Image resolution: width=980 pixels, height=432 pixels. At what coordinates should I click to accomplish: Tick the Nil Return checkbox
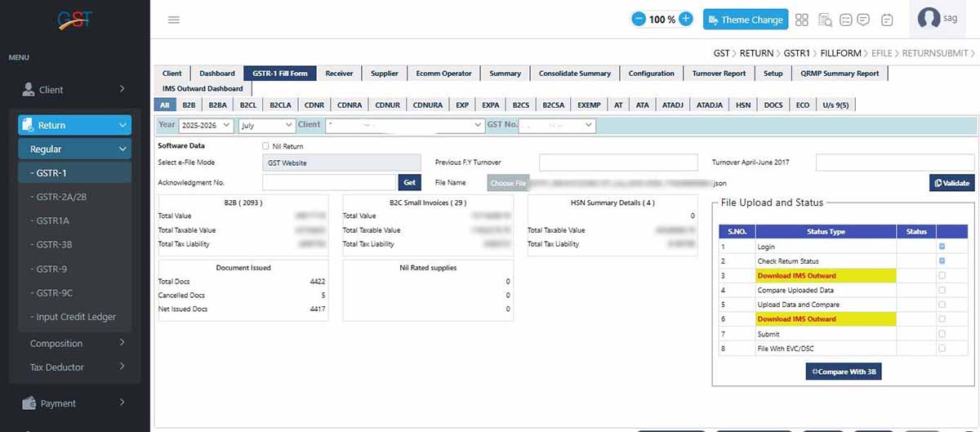coord(265,146)
